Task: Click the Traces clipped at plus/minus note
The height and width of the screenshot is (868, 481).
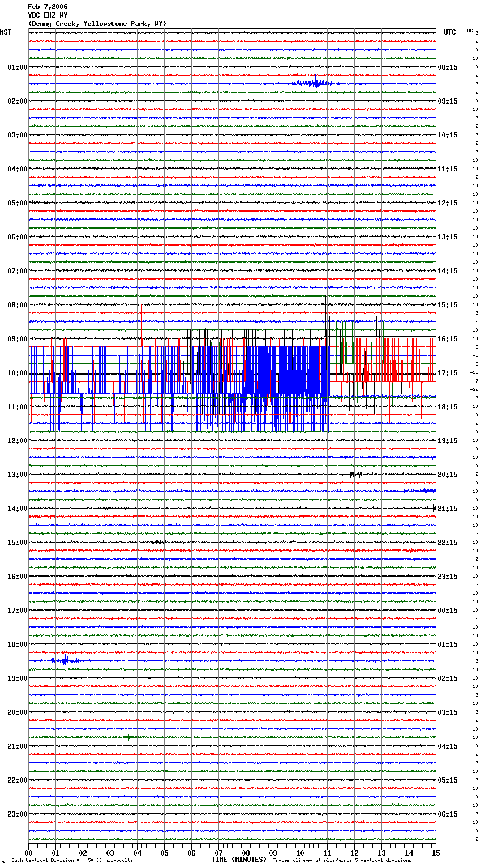Action: [342, 861]
